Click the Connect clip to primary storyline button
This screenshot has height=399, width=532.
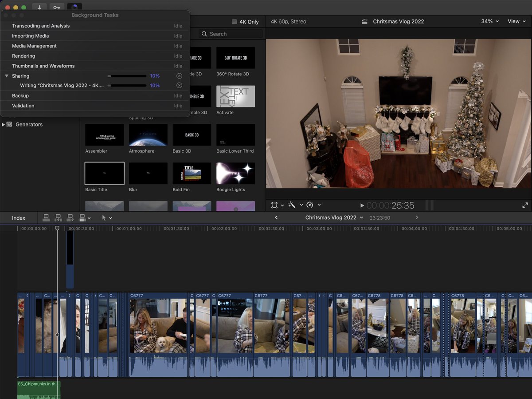46,218
